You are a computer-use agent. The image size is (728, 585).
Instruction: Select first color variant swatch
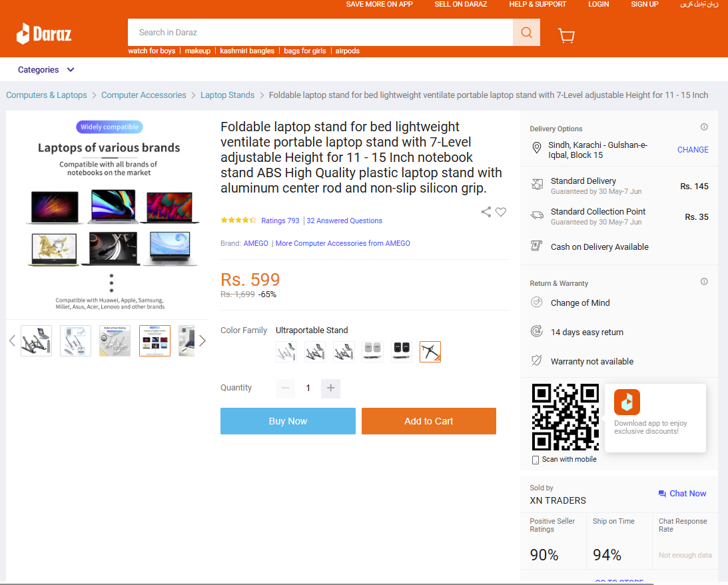coord(286,351)
